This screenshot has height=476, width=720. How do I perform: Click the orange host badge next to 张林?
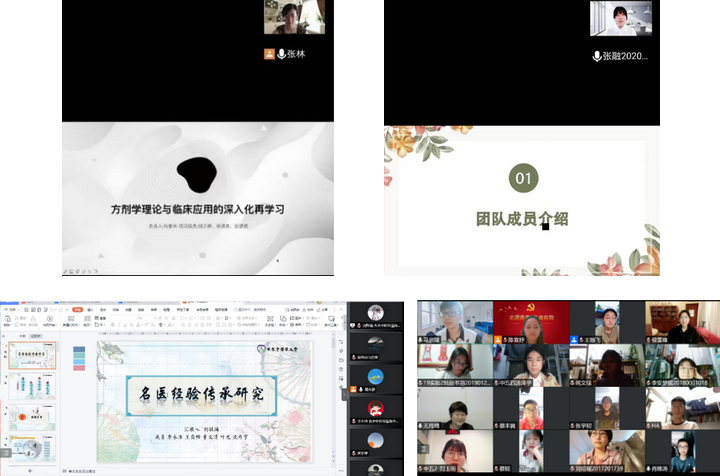[x=269, y=54]
